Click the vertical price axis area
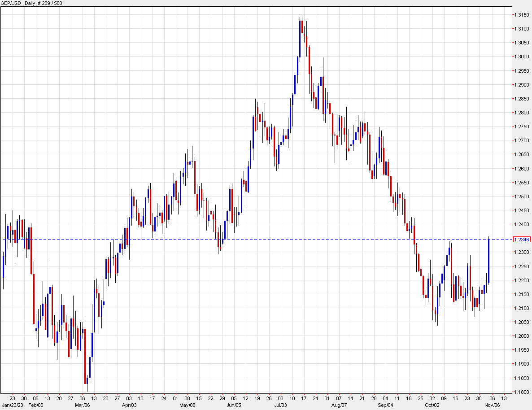 click(522, 202)
